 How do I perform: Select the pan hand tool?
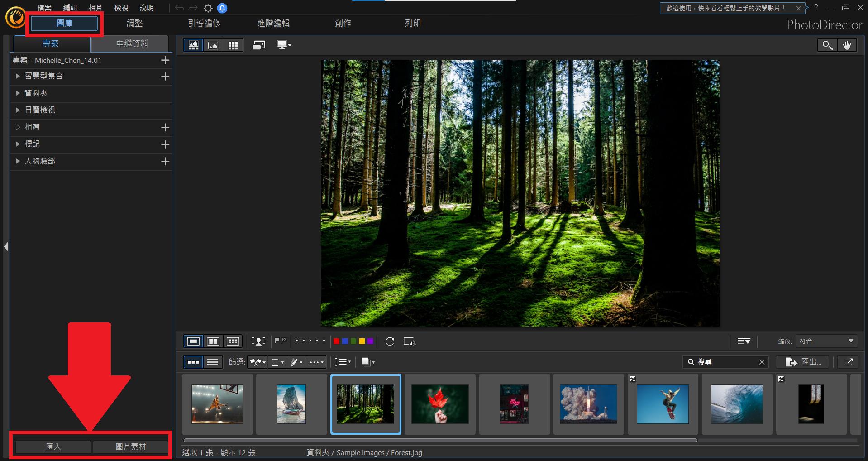pyautogui.click(x=847, y=45)
